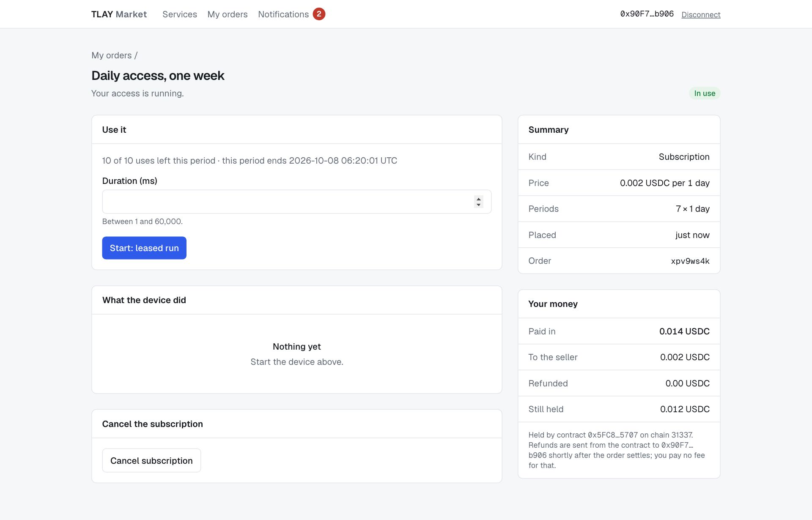This screenshot has height=520, width=812.
Task: Click the In use status badge
Action: pyautogui.click(x=705, y=93)
